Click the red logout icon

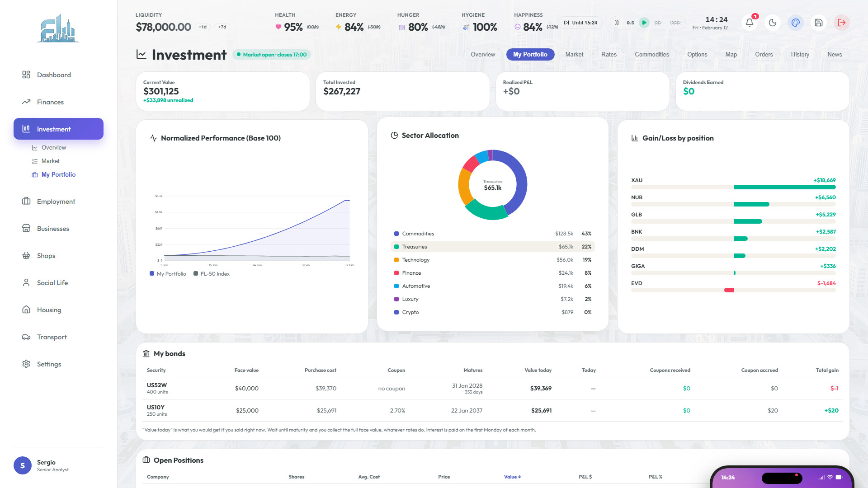pos(842,23)
